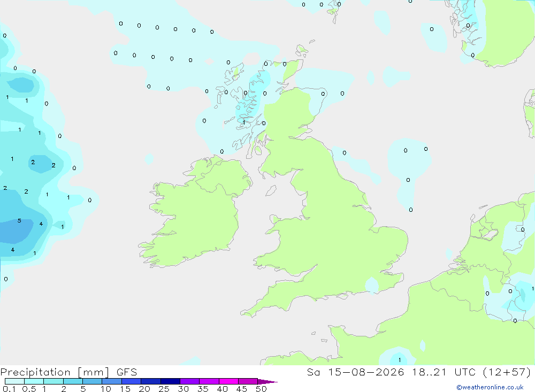Click the 'Precipitation [mm]' title text
This screenshot has height=392, width=535.
[x=55, y=372]
